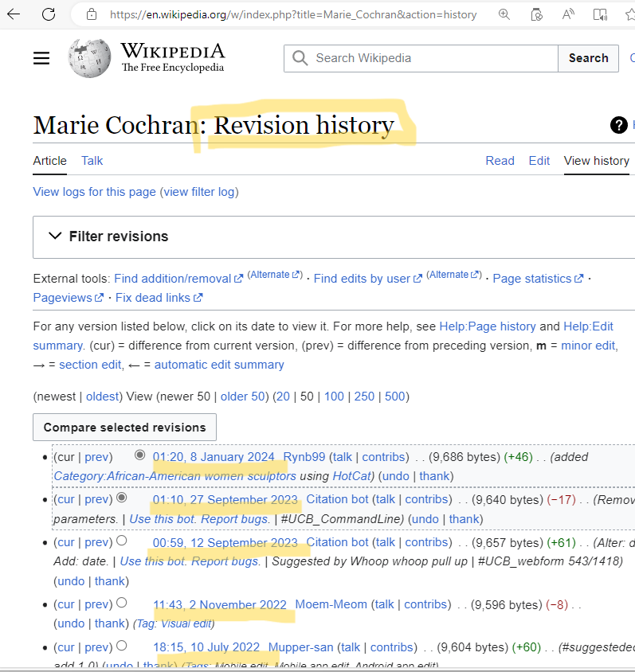This screenshot has width=635, height=672.
Task: Open Page statistics external link
Action: tap(538, 279)
